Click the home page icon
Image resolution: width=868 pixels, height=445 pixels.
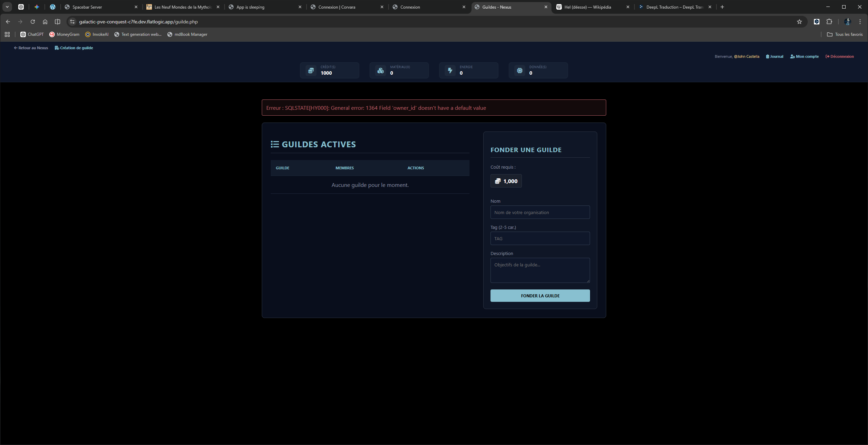point(45,22)
